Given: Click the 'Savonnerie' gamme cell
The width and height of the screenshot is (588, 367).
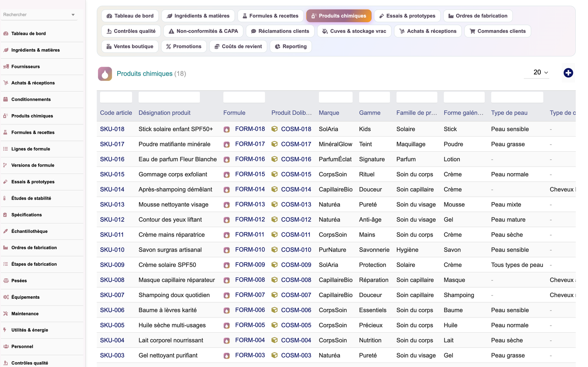Looking at the screenshot, I should coord(374,250).
